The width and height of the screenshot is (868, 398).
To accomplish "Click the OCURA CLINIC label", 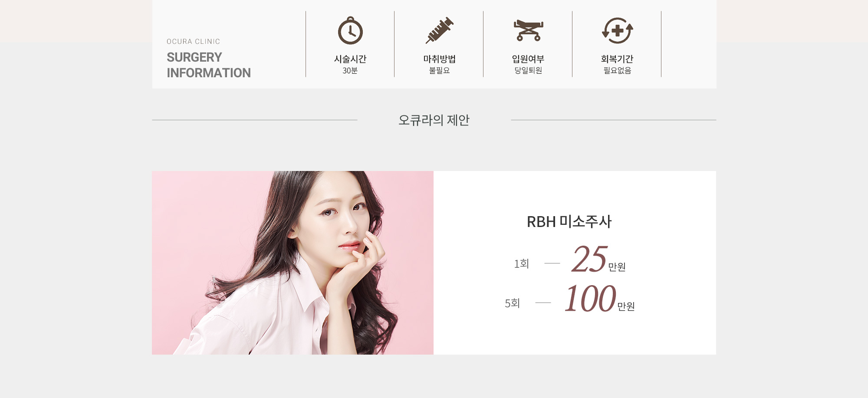I will [x=193, y=42].
